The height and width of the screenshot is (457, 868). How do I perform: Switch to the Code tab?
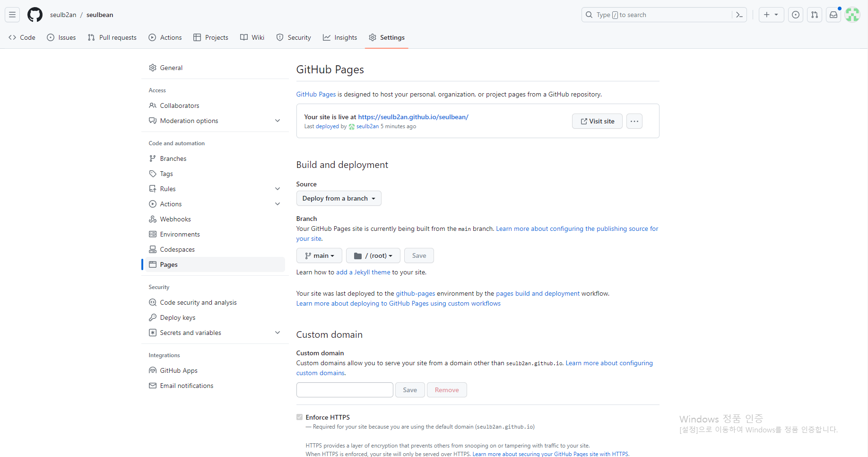pyautogui.click(x=22, y=37)
